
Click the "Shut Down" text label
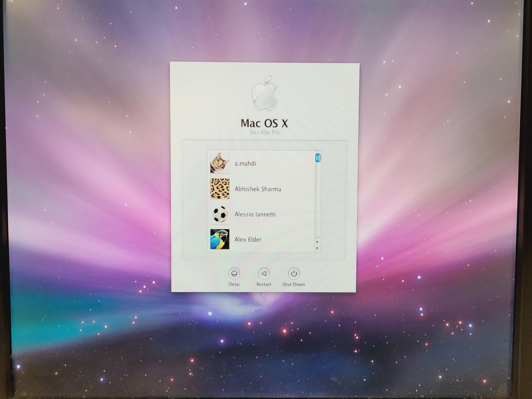(x=293, y=284)
